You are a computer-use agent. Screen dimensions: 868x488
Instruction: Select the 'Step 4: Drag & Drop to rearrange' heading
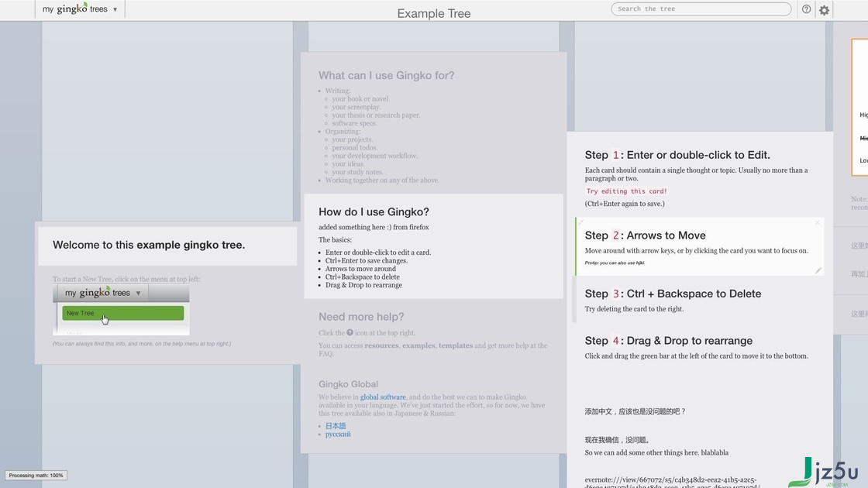click(x=669, y=341)
